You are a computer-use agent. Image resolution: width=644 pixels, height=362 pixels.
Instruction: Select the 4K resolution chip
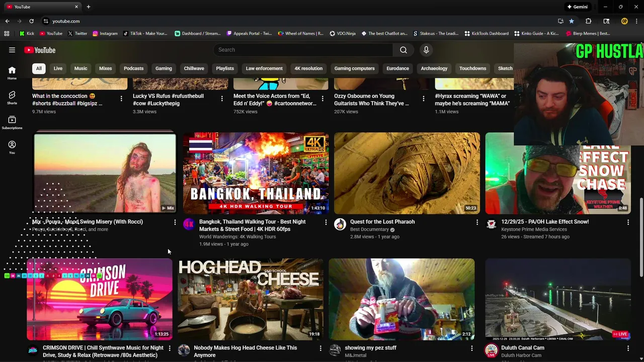[x=308, y=68]
